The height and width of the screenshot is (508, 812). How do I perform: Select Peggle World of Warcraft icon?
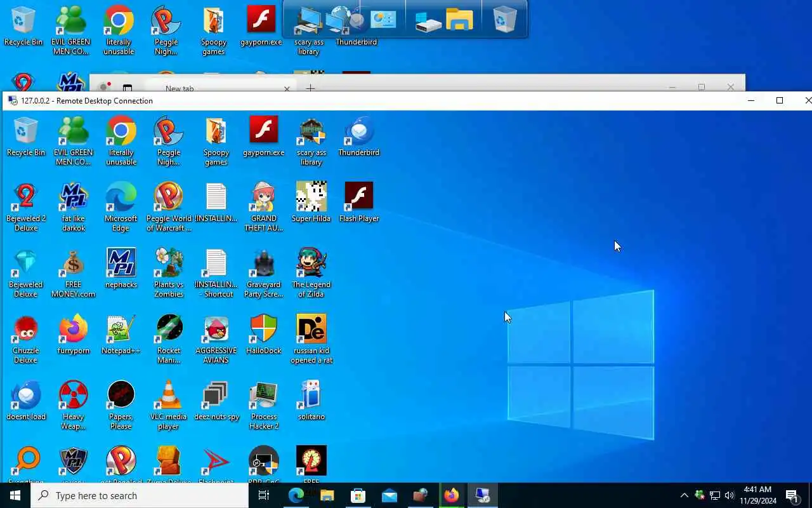[x=169, y=207]
